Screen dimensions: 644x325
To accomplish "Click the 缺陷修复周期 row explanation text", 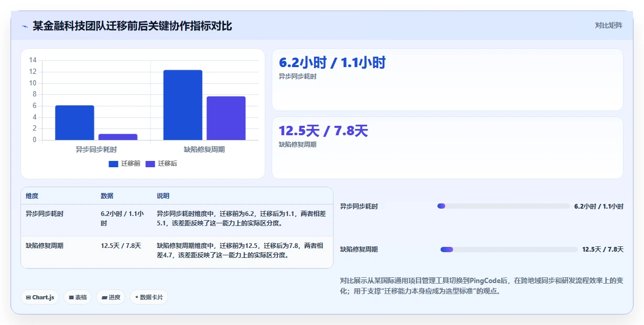I will [x=240, y=250].
